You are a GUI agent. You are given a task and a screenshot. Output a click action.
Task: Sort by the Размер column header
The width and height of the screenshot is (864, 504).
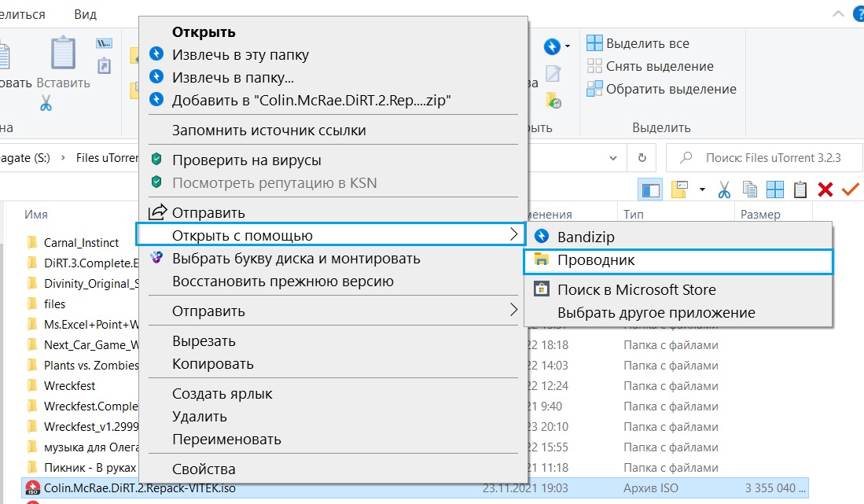click(760, 215)
